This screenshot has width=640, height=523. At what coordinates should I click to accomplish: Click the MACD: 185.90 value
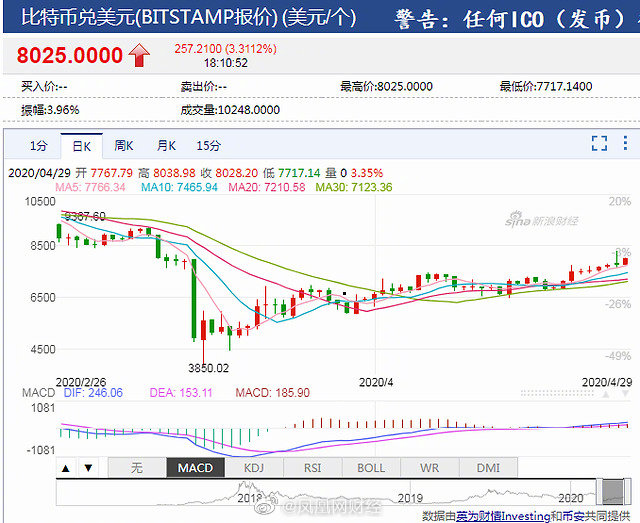point(273,393)
